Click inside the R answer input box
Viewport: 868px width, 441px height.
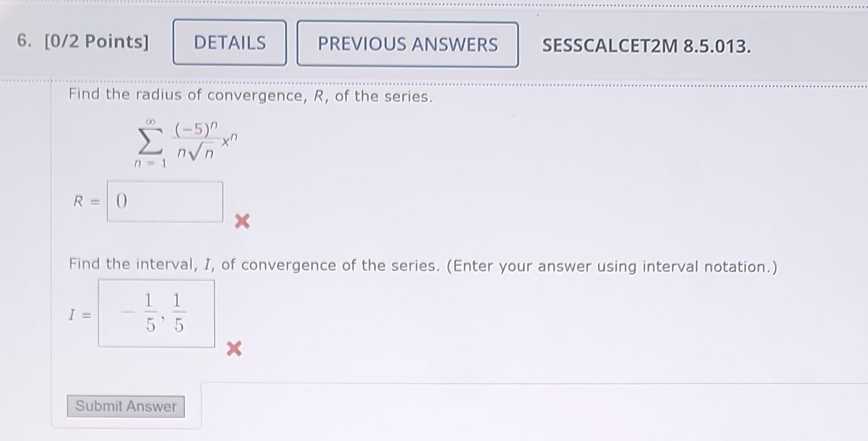coord(164,201)
